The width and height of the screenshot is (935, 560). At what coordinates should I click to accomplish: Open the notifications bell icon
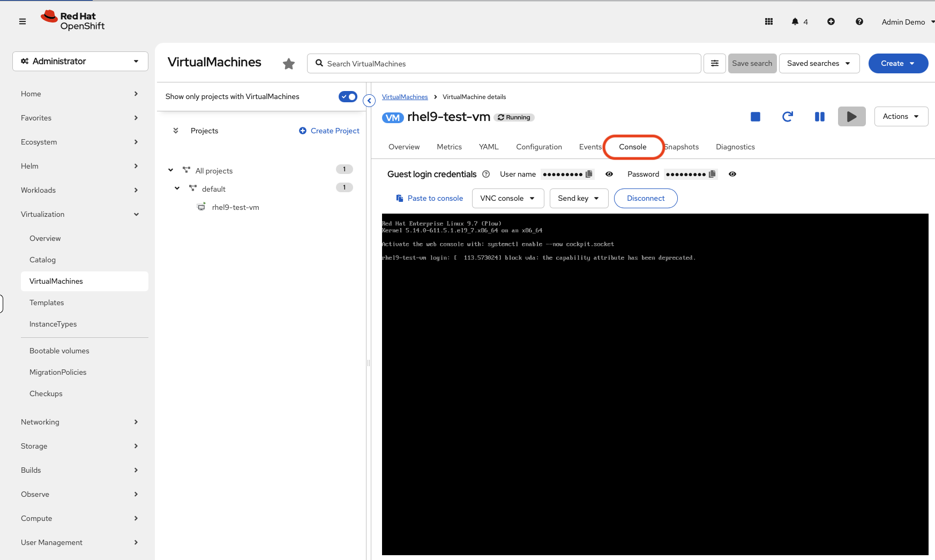point(795,21)
